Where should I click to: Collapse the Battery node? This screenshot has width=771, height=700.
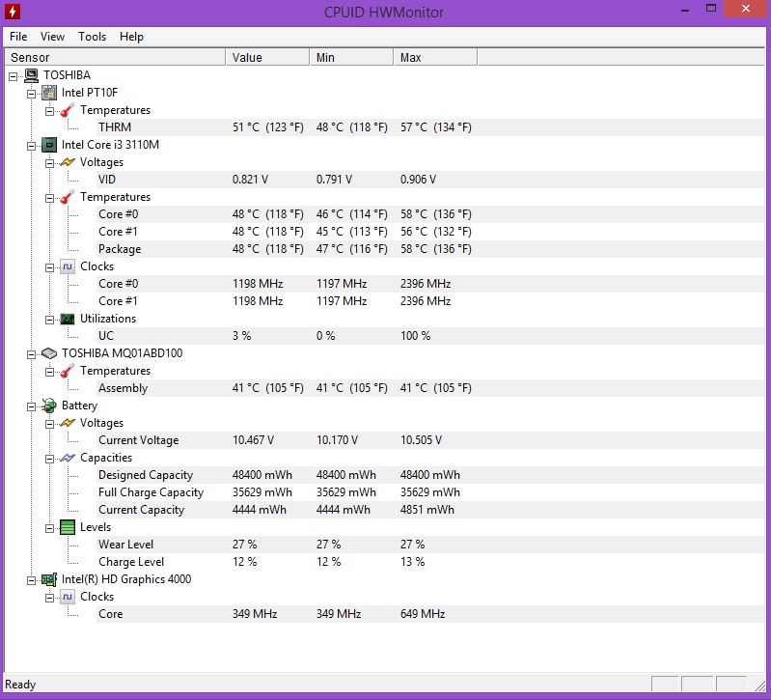coord(32,406)
